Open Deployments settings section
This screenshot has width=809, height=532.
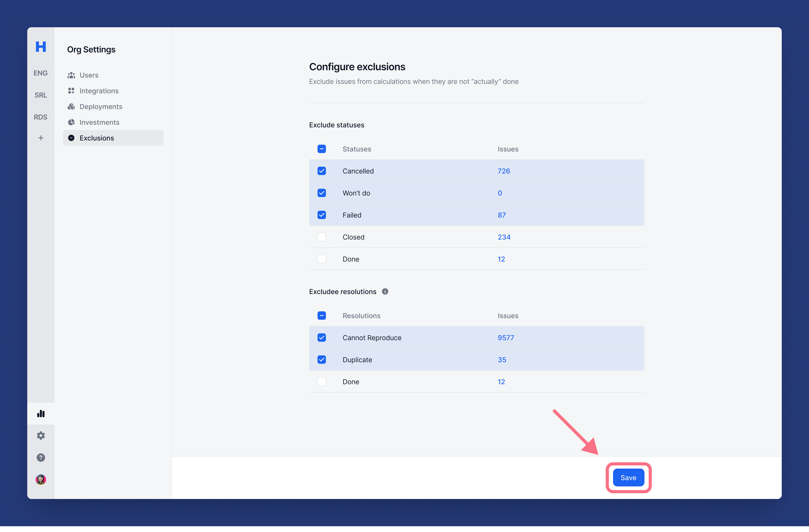tap(101, 107)
